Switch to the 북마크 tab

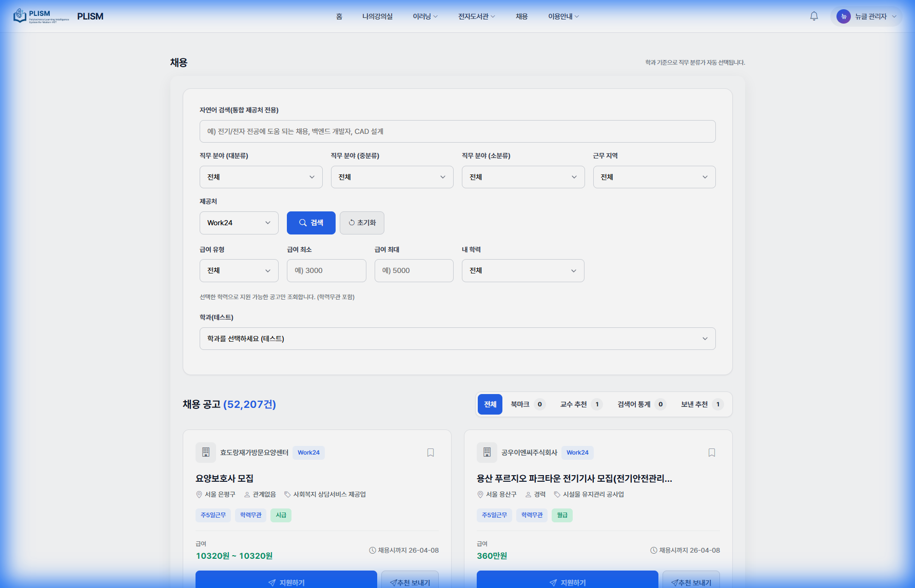pos(527,404)
